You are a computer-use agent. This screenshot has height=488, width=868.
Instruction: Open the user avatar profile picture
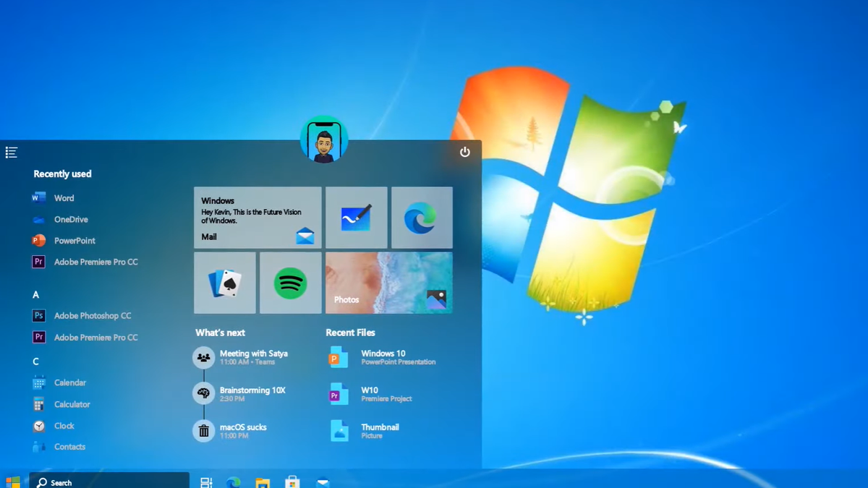click(x=324, y=139)
